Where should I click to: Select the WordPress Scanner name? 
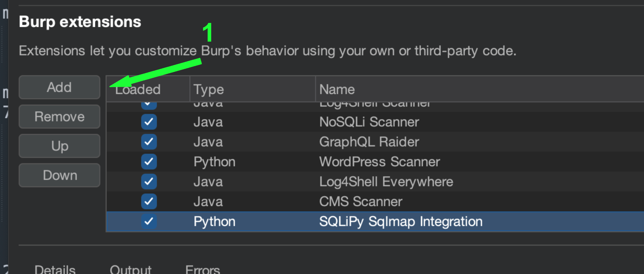[x=379, y=162]
